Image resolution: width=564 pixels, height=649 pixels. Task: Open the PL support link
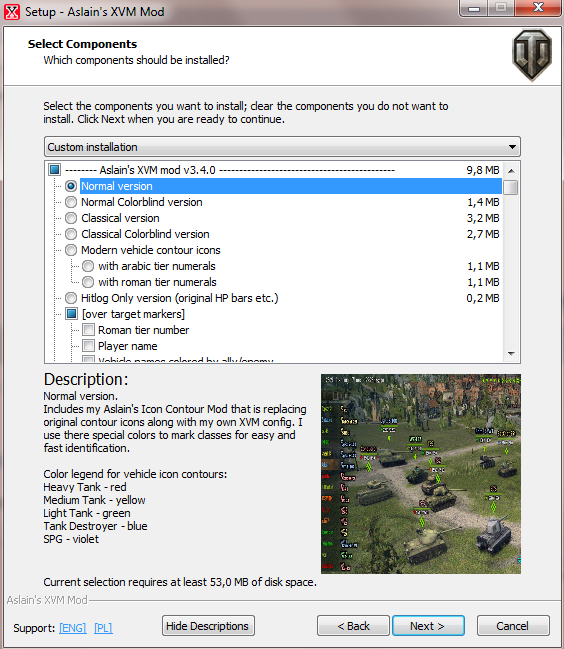click(103, 628)
